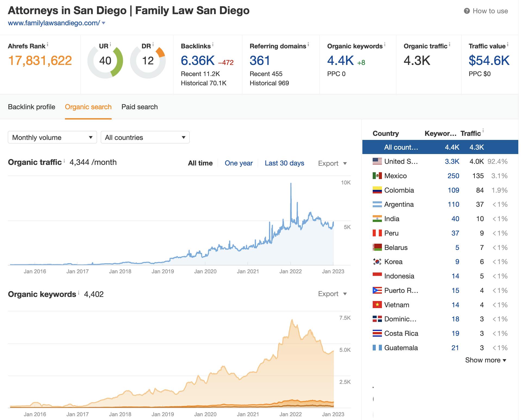Image resolution: width=521 pixels, height=420 pixels.
Task: Open the URL mode dropdown arrow
Action: [x=103, y=23]
